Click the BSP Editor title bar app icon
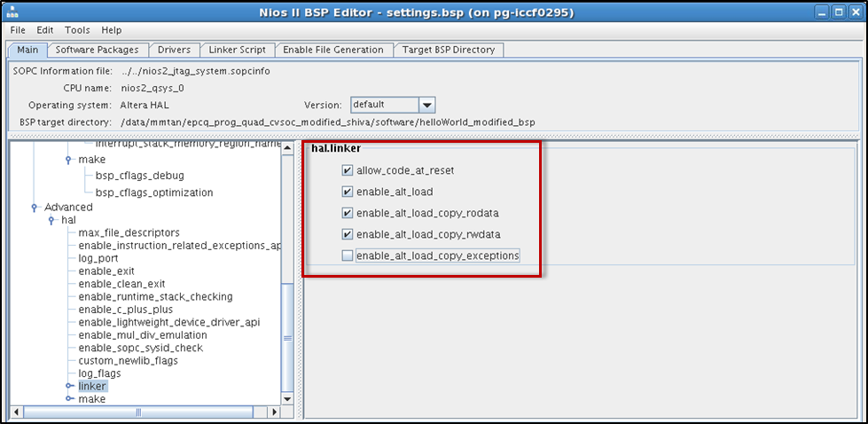The image size is (868, 424). pyautogui.click(x=11, y=12)
